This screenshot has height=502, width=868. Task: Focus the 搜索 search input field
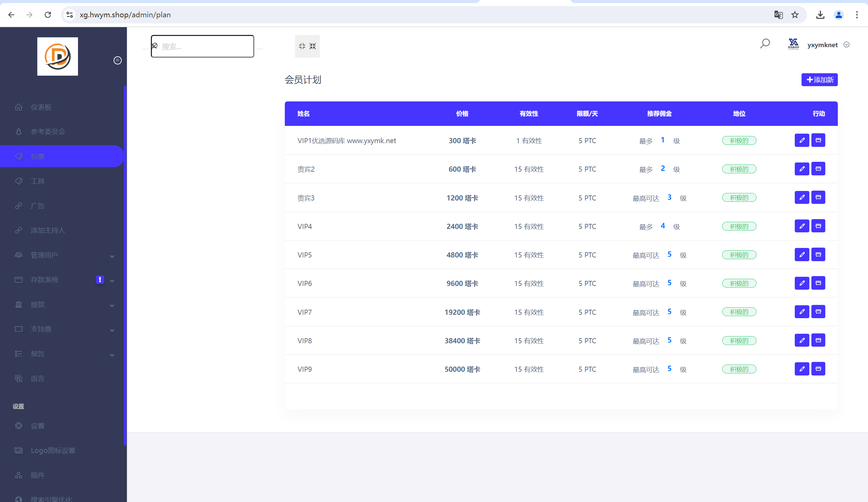(202, 46)
